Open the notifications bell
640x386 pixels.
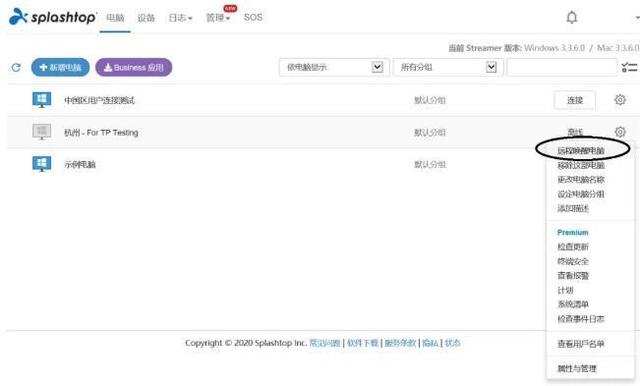[572, 17]
